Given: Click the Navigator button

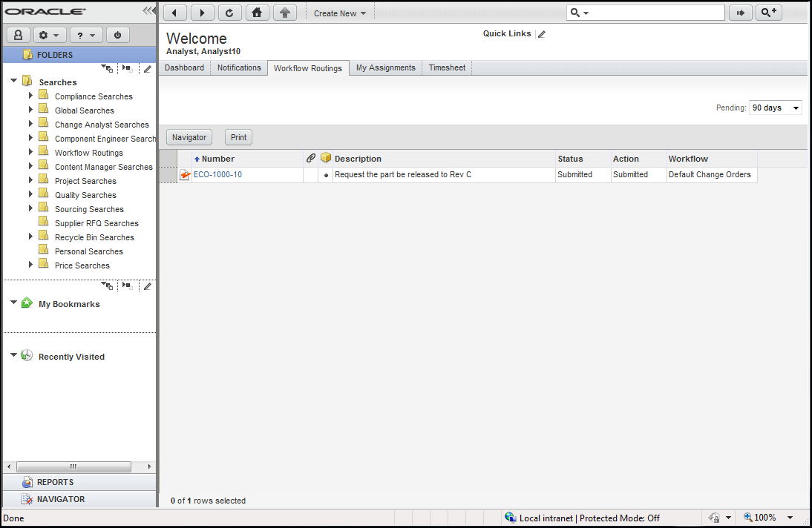Looking at the screenshot, I should pyautogui.click(x=189, y=137).
